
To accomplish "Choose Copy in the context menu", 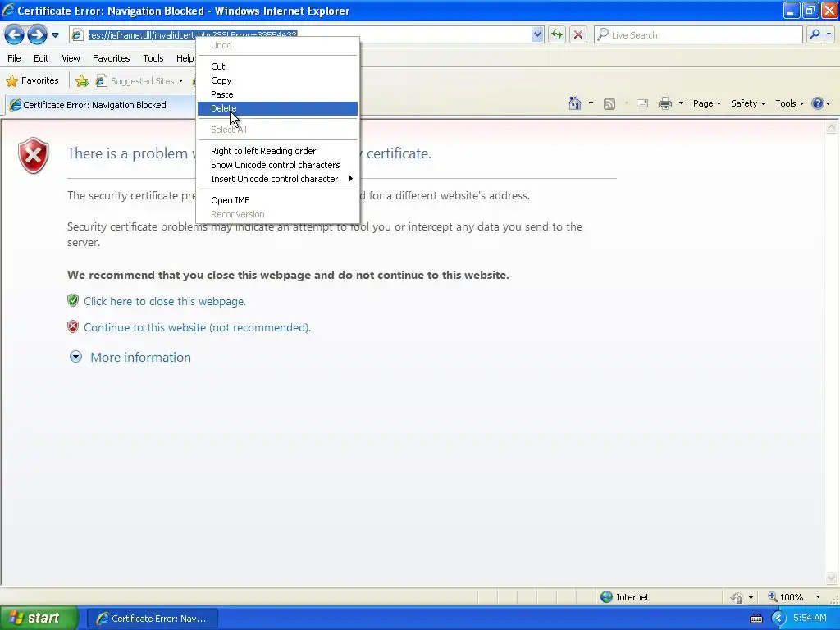I will point(277,80).
